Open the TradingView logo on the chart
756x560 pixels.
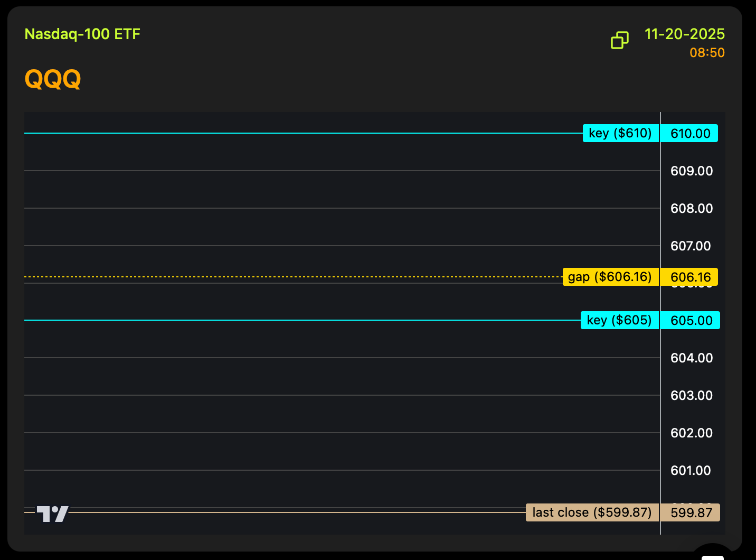(x=53, y=514)
